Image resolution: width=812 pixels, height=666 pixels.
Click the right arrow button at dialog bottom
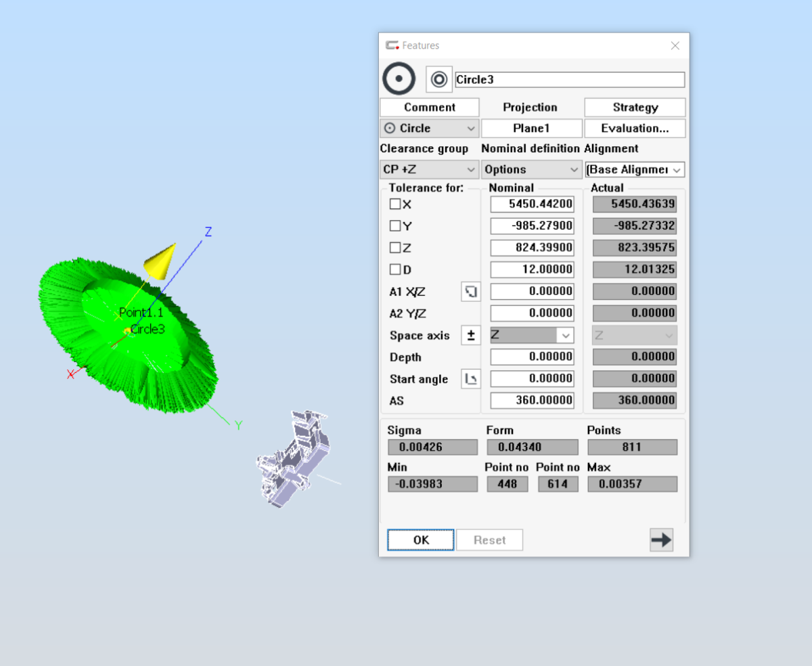pyautogui.click(x=661, y=539)
